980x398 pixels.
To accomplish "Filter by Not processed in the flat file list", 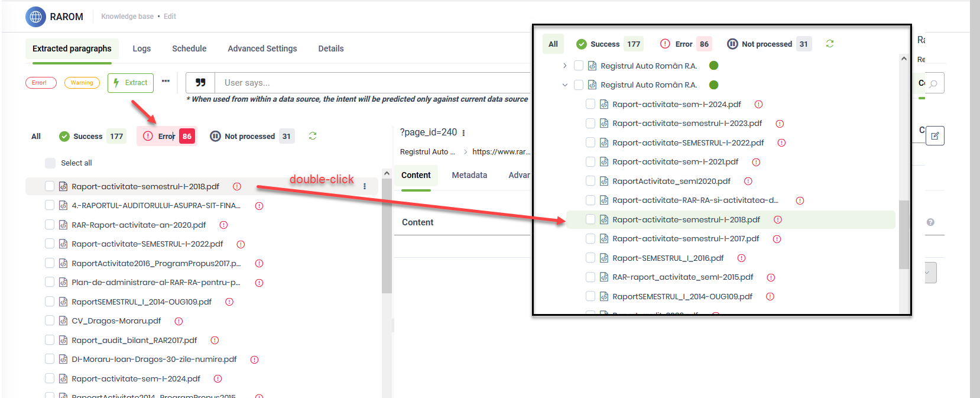I will [x=252, y=136].
